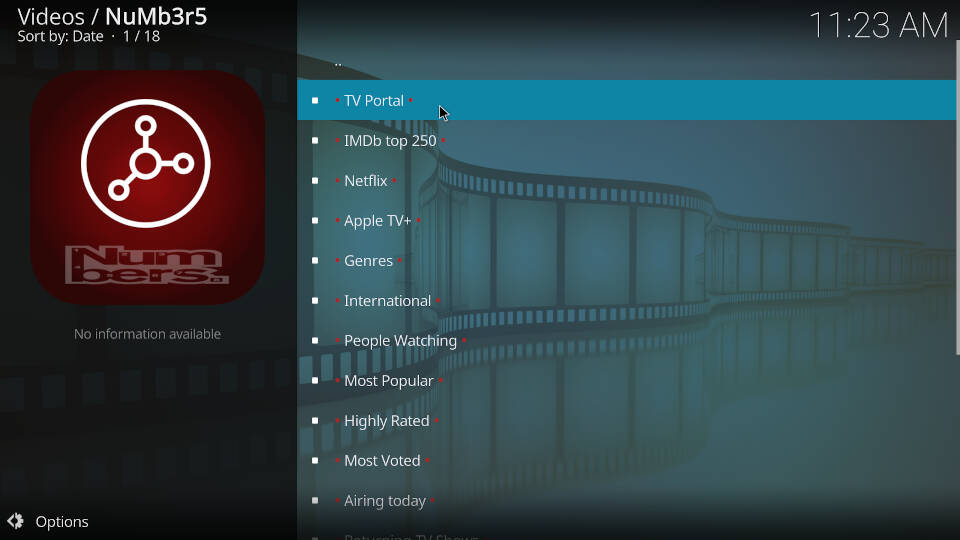Click the square bullet icon beside TV Portal
Image resolution: width=960 pixels, height=540 pixels.
[315, 100]
